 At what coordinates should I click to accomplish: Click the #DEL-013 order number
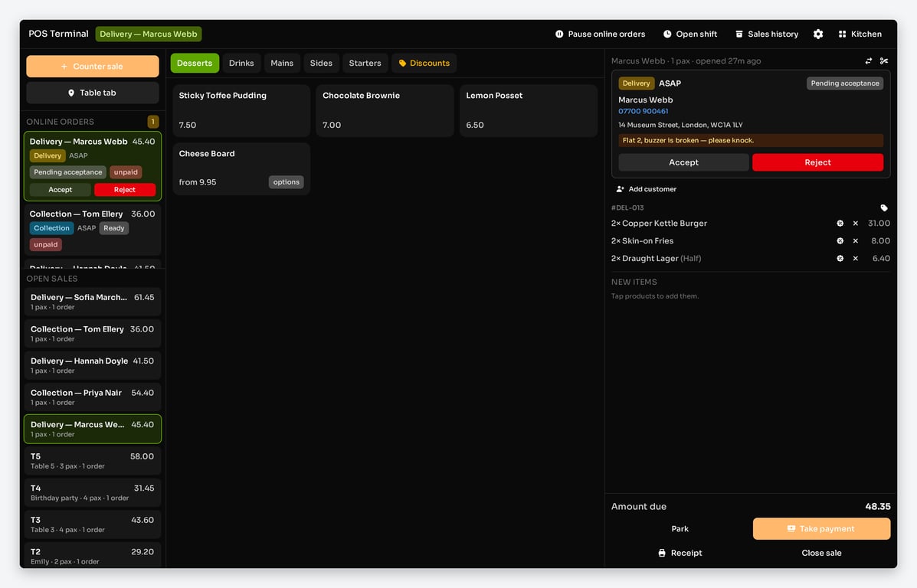coord(627,207)
